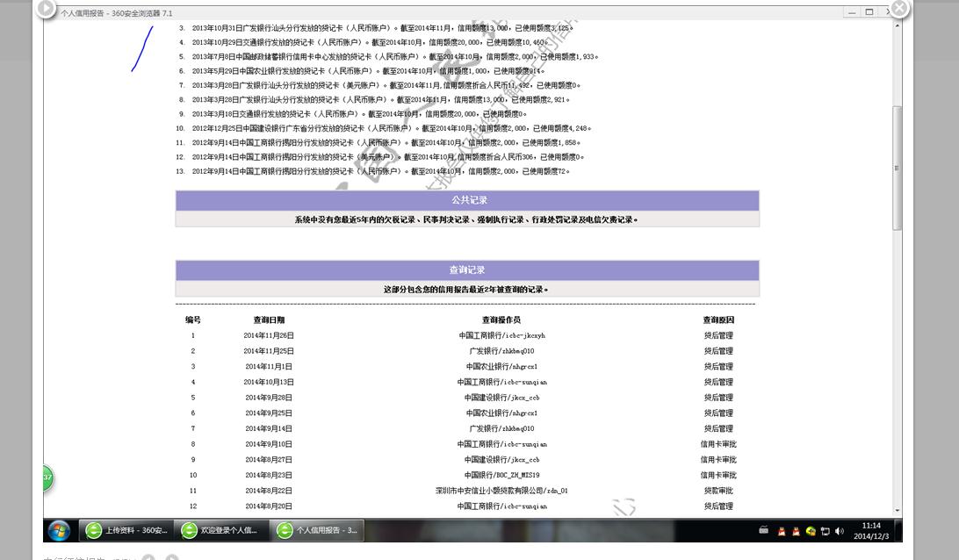The image size is (959, 560).
Task: Click the scrollbar down arrow of the browser
Action: 897,510
